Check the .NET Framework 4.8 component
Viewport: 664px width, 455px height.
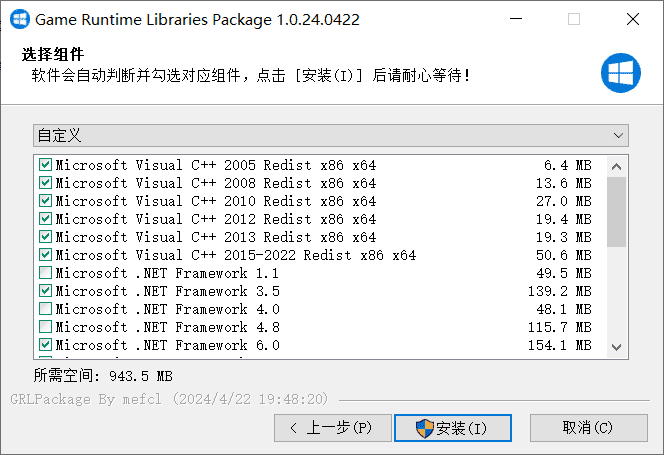[x=45, y=327]
